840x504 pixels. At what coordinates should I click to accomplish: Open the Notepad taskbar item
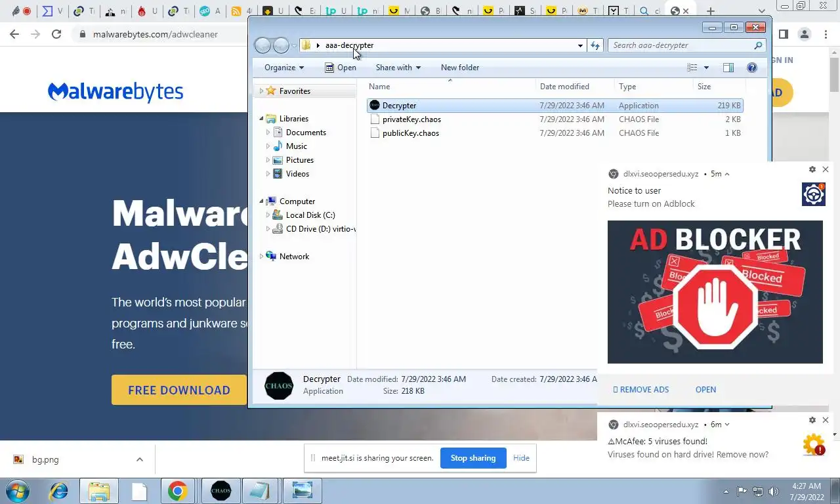260,491
